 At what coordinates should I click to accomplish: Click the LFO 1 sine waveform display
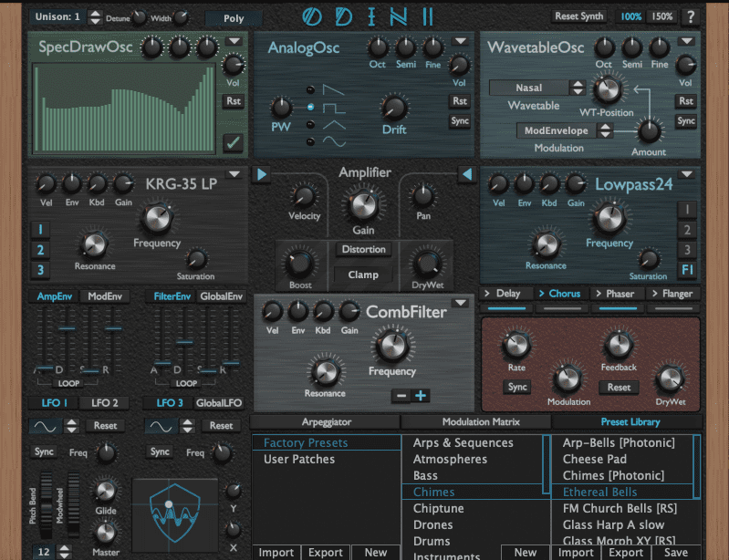pos(46,426)
